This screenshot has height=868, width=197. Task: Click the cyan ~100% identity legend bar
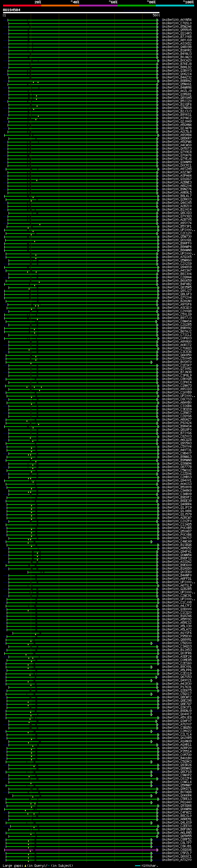(175, 6)
